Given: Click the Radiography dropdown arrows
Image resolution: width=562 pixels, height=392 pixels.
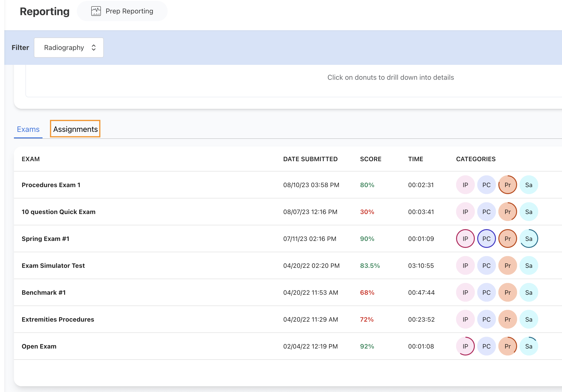Looking at the screenshot, I should point(93,48).
